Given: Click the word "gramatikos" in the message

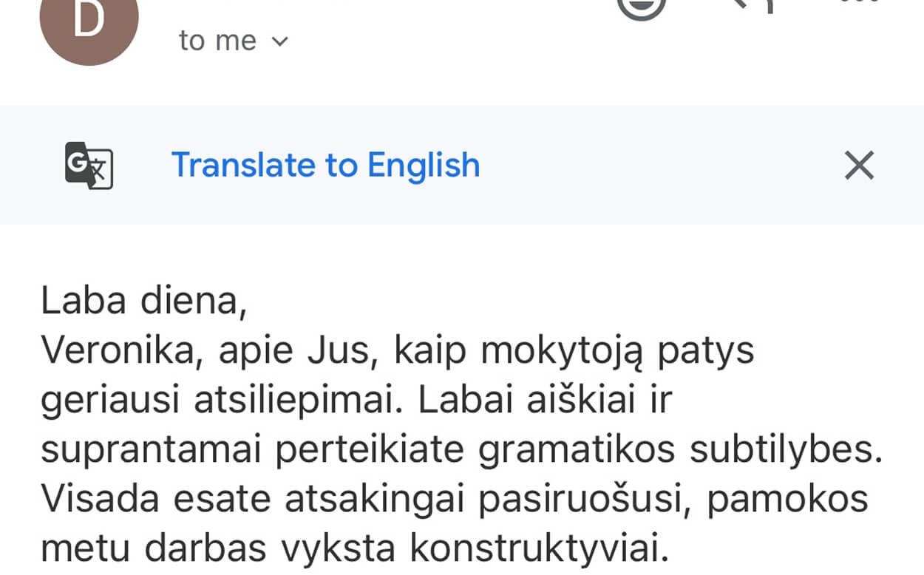Looking at the screenshot, I should 577,449.
